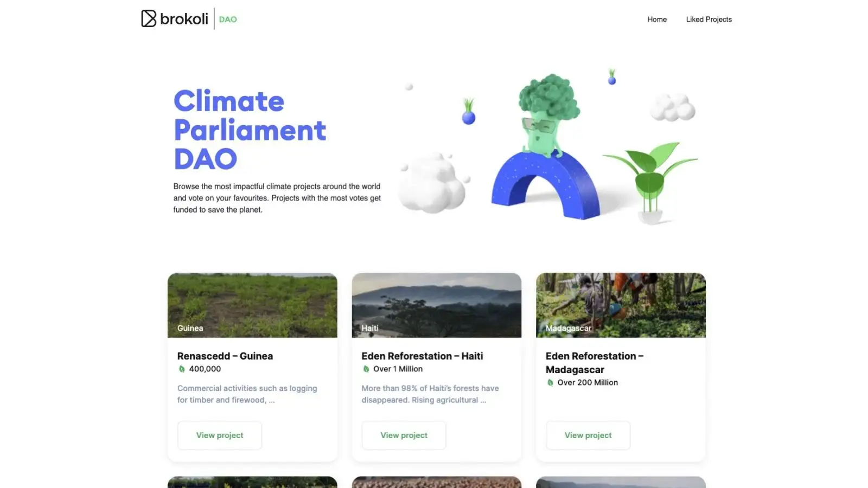Click the leaf icon next to 400,000
The width and height of the screenshot is (868, 488).
click(x=182, y=369)
